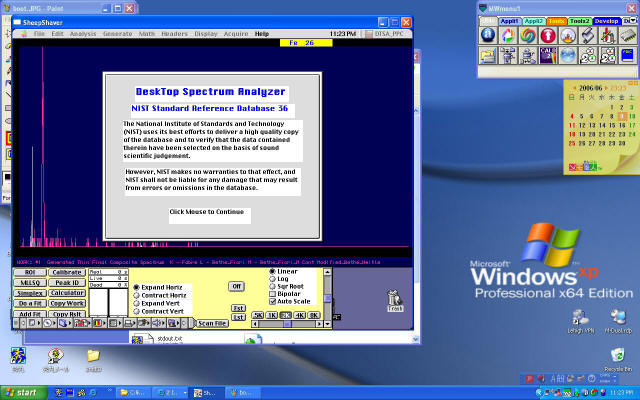Open the Recycle Bin on desktop
The width and height of the screenshot is (640, 400).
tap(618, 359)
